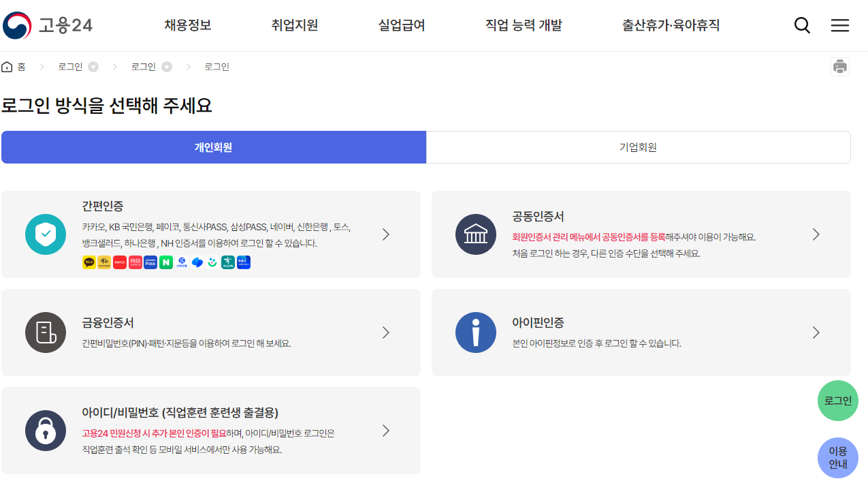The height and width of the screenshot is (479, 868).
Task: Click the KB Kookmin Bank authentication icon
Action: [104, 262]
